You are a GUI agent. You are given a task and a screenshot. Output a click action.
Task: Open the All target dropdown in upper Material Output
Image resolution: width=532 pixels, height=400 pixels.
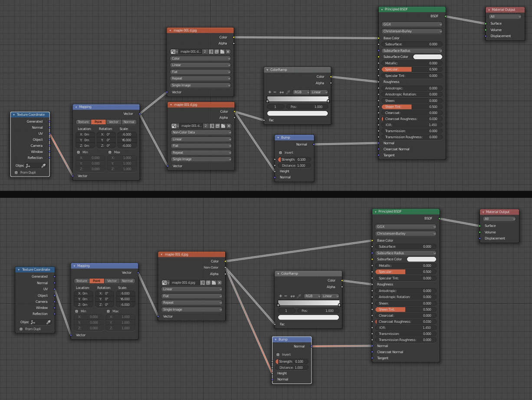(505, 16)
